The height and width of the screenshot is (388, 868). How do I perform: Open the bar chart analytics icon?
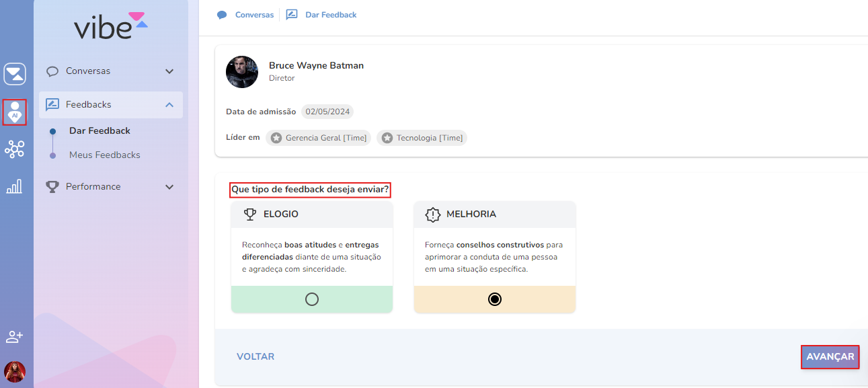click(x=15, y=186)
